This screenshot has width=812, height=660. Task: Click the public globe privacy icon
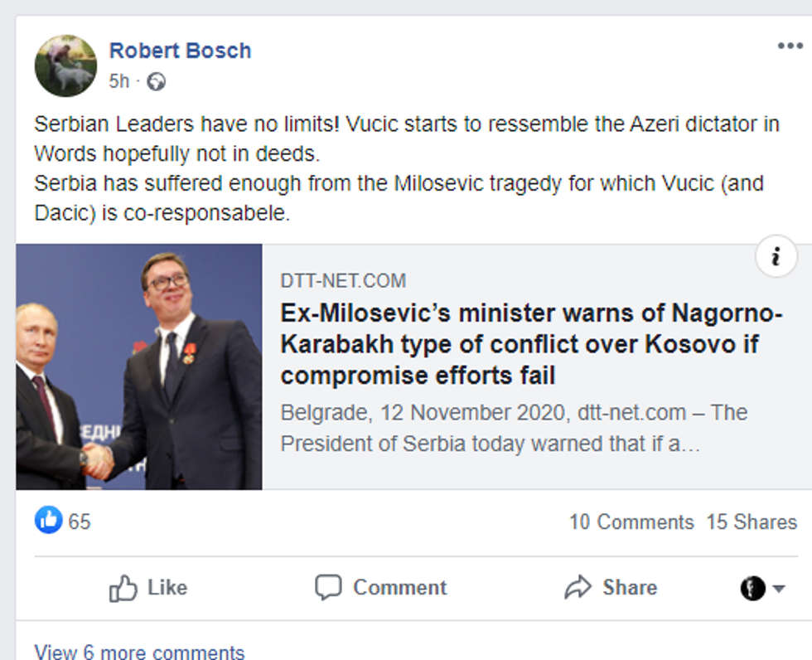(x=156, y=81)
